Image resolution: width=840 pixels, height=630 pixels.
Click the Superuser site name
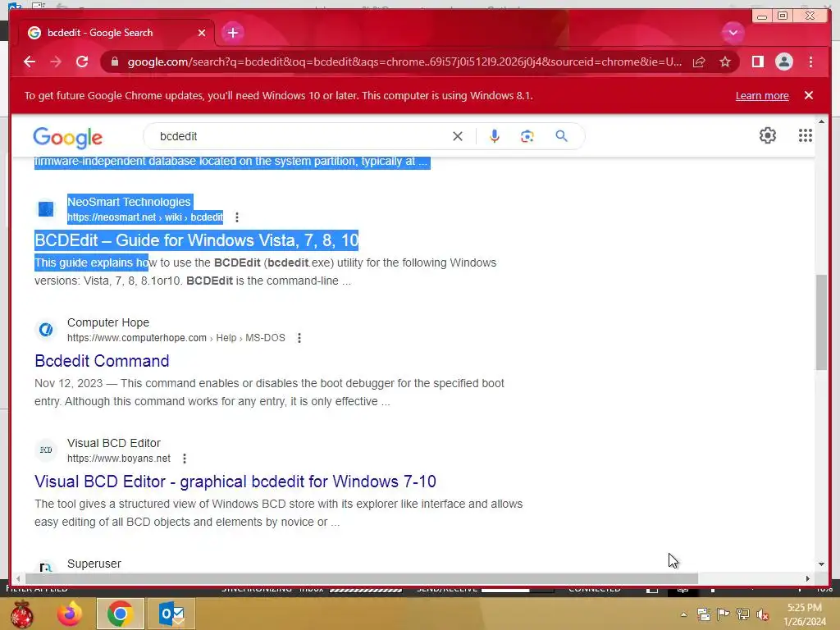click(94, 564)
